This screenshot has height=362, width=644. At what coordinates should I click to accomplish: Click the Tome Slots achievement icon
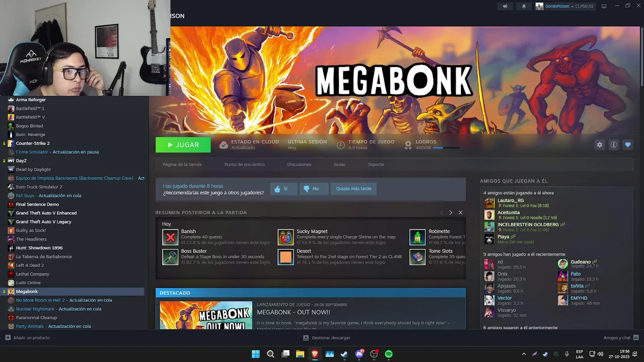point(418,257)
